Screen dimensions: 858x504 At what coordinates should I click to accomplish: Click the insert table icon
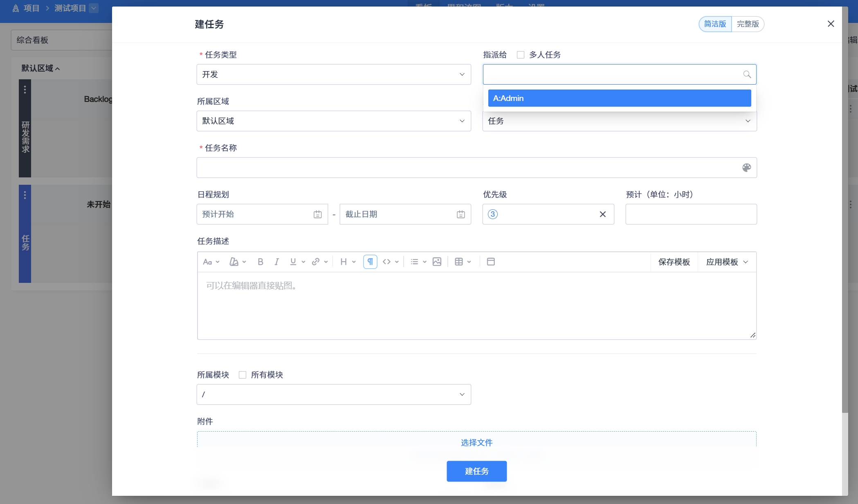click(459, 262)
